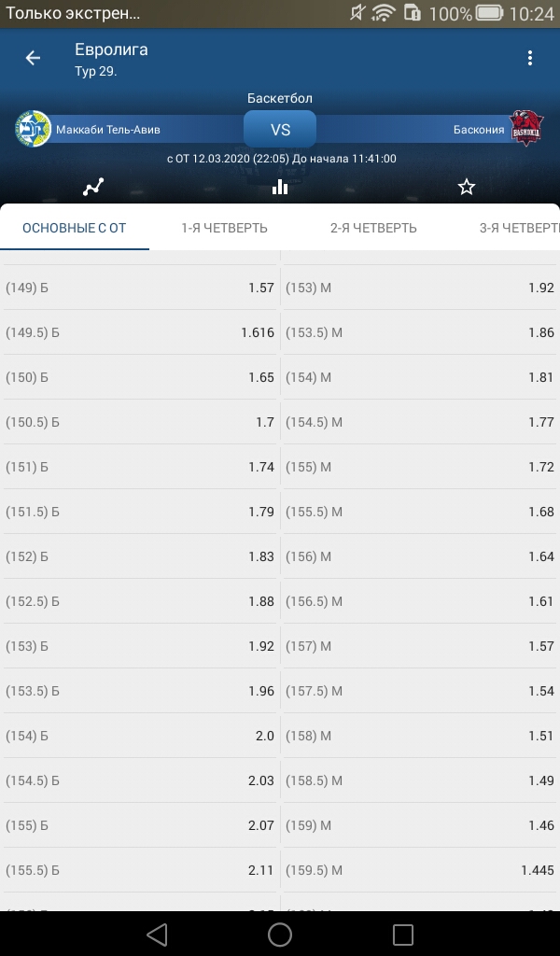Image resolution: width=560 pixels, height=956 pixels.
Task: Choose over (152.5) Б odds 1.88
Action: click(x=140, y=602)
